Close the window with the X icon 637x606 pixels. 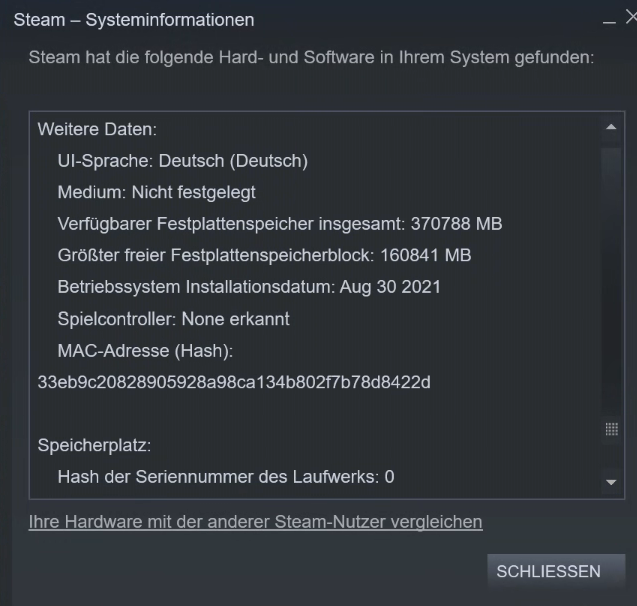click(631, 17)
